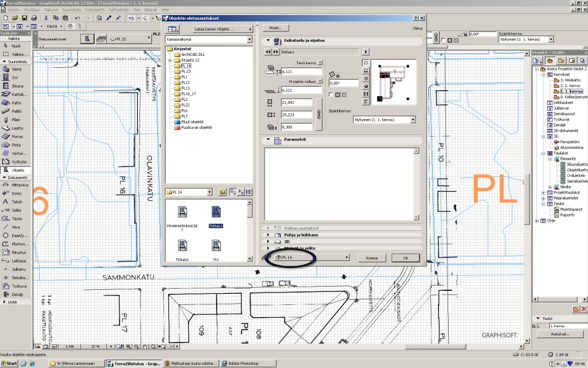Go up one folder level in object browser
This screenshot has width=588, height=368.
click(x=222, y=192)
